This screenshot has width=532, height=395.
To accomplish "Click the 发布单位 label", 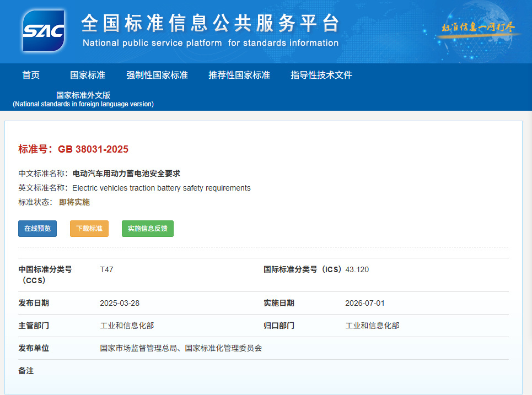I will click(x=34, y=348).
